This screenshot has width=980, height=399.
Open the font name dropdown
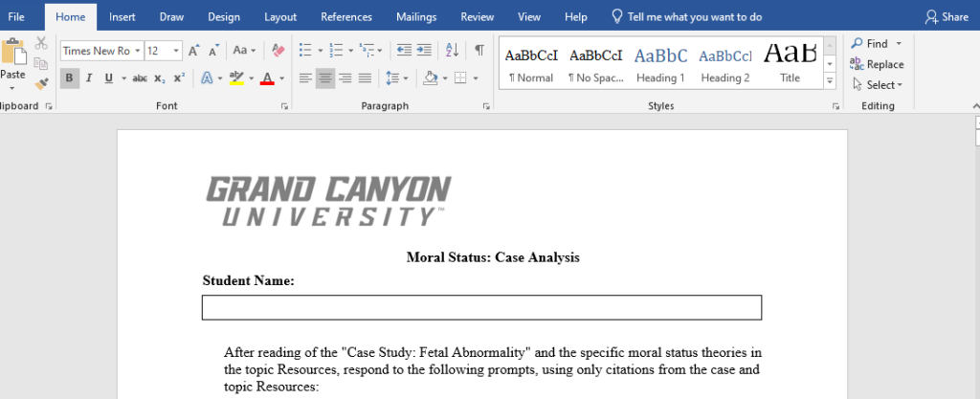click(x=138, y=51)
